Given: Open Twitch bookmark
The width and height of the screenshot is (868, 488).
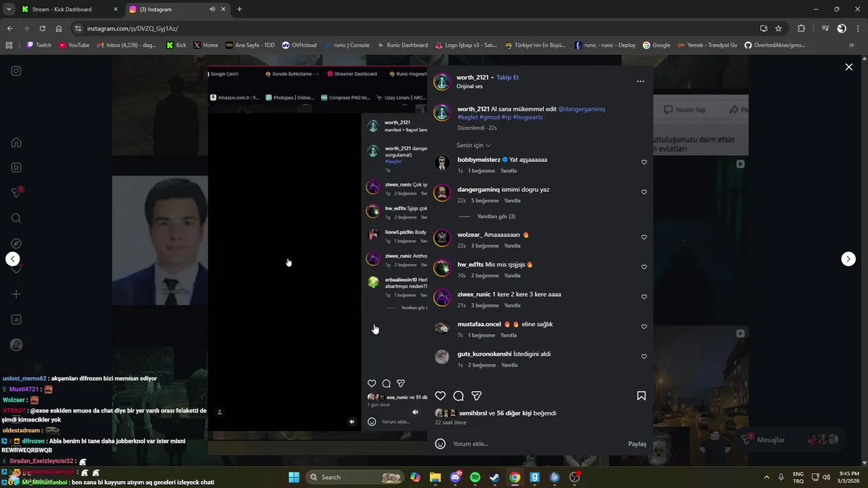Looking at the screenshot, I should tap(39, 45).
